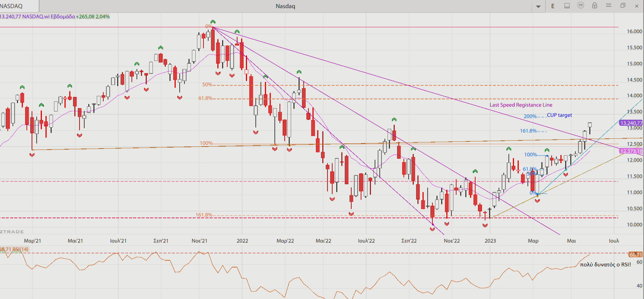
Task: Click the '2023' date axis label
Action: coord(490,241)
